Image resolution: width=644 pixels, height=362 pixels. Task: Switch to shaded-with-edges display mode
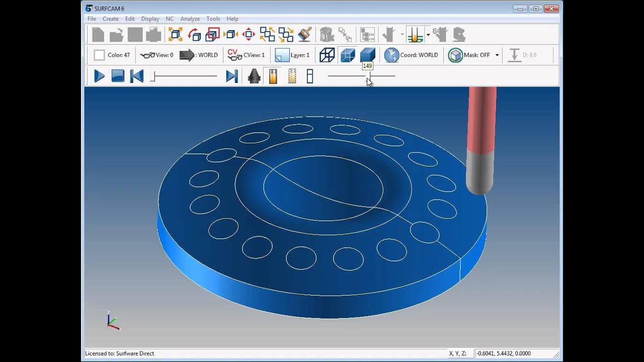348,55
